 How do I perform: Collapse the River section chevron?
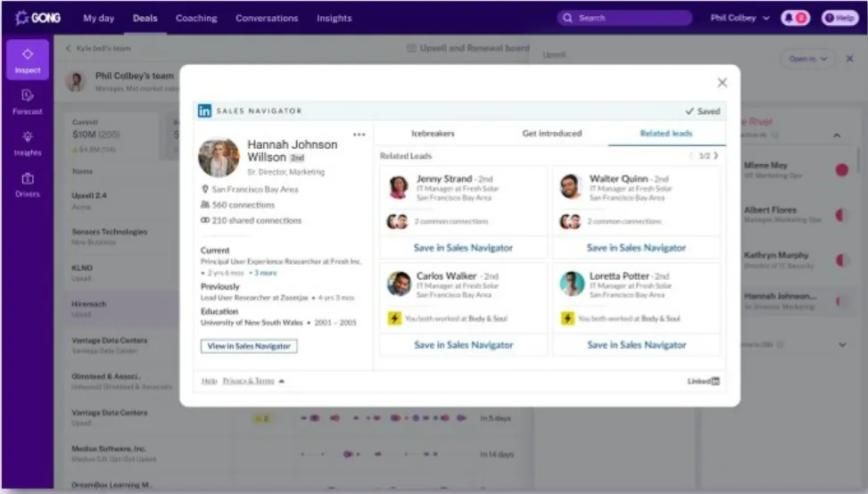pyautogui.click(x=837, y=135)
